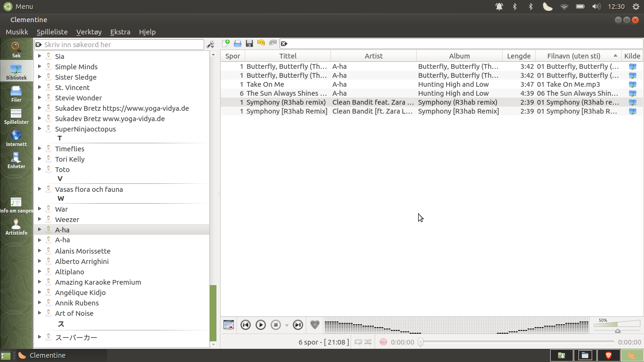
Task: Toggle the Love heart button for scrobbling
Action: (314, 324)
